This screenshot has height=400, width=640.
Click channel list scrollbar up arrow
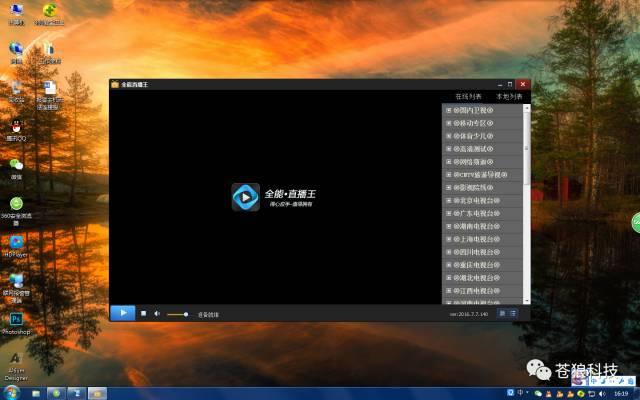tap(527, 108)
